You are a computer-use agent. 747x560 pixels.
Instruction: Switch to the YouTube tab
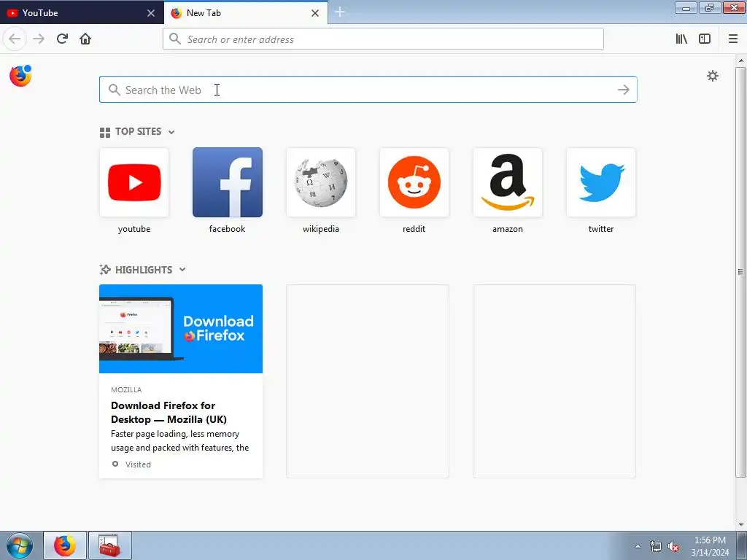coord(82,13)
